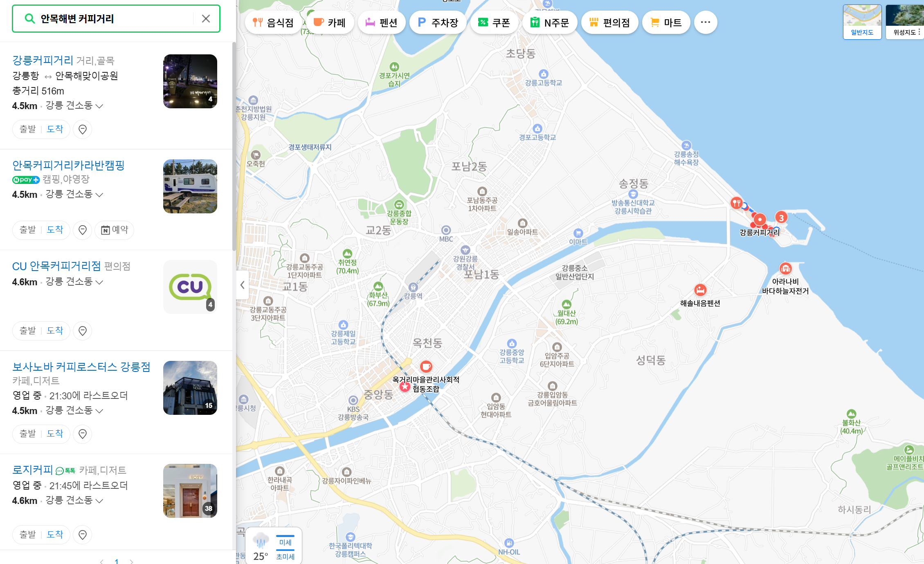
Task: Open more categories with the ellipsis button
Action: 705,22
